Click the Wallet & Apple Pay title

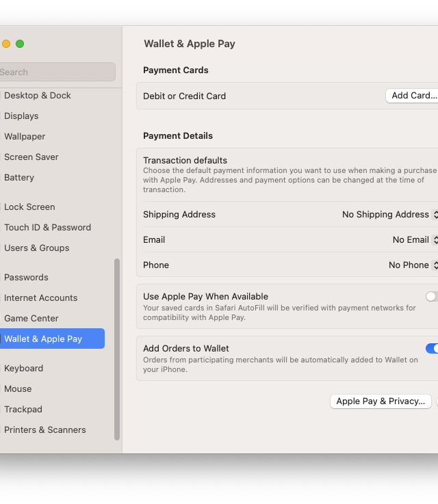point(190,44)
